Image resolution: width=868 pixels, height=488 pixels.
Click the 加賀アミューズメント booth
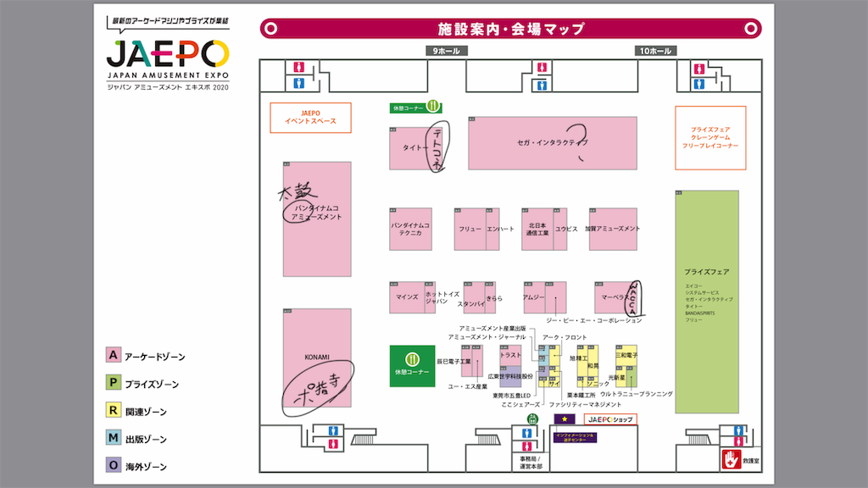[613, 229]
